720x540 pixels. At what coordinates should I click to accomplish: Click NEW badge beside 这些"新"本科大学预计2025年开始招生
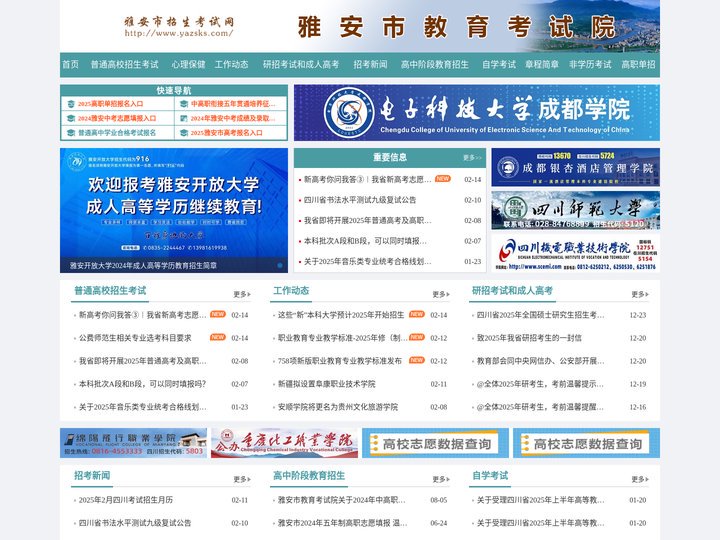click(416, 314)
